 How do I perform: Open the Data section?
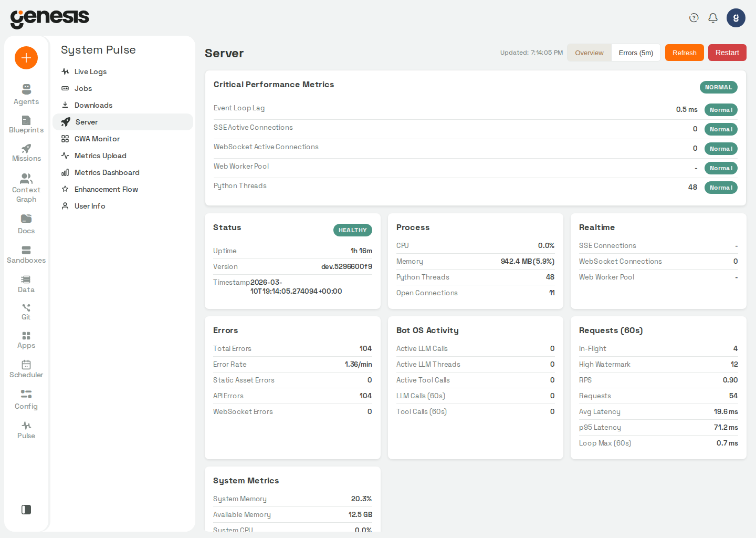(x=26, y=284)
